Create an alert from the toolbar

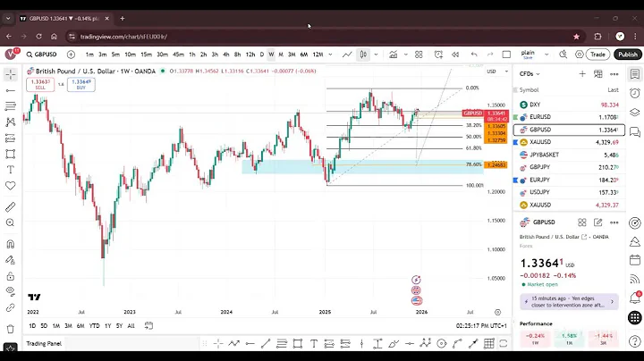click(438, 55)
